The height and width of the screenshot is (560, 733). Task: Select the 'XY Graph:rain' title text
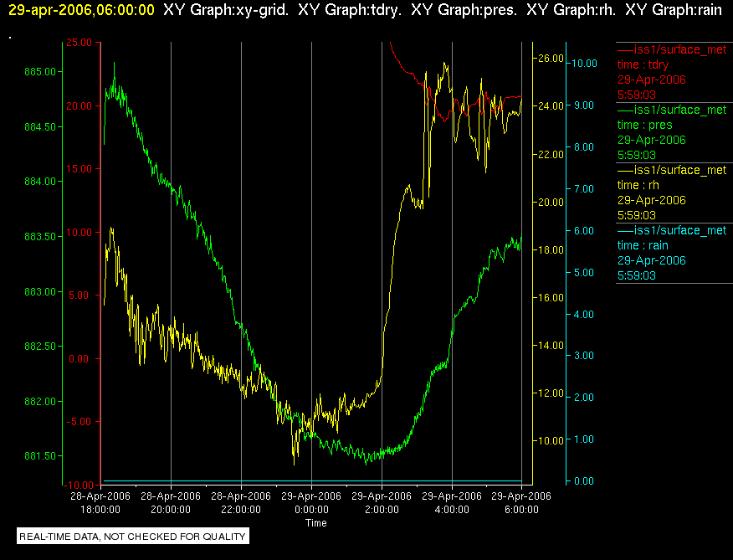point(674,10)
